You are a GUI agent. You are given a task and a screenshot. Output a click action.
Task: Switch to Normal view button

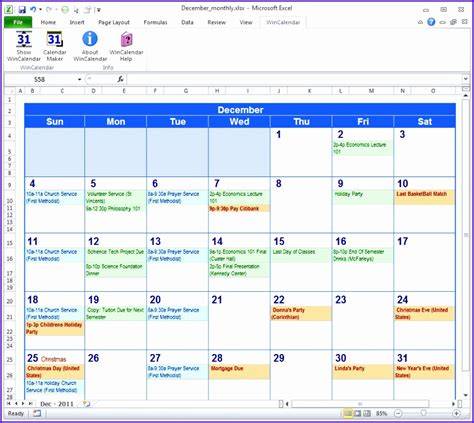348,414
